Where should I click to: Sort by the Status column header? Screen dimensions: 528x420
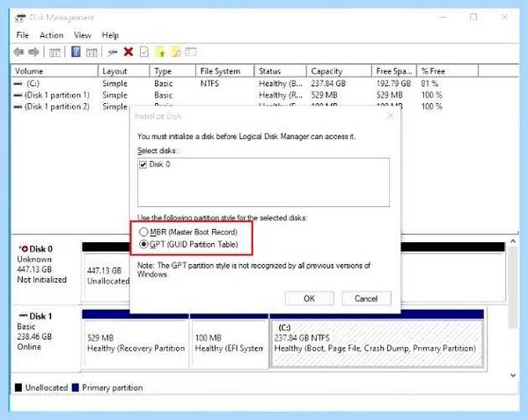(280, 71)
